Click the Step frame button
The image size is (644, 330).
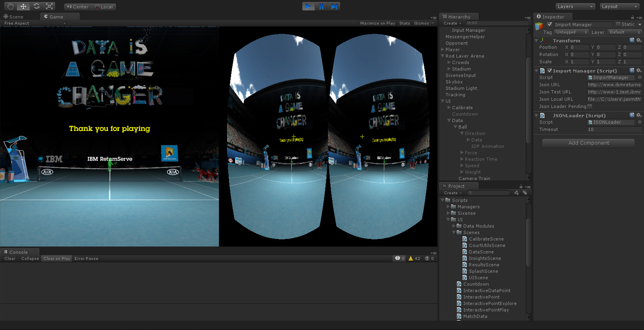point(334,6)
